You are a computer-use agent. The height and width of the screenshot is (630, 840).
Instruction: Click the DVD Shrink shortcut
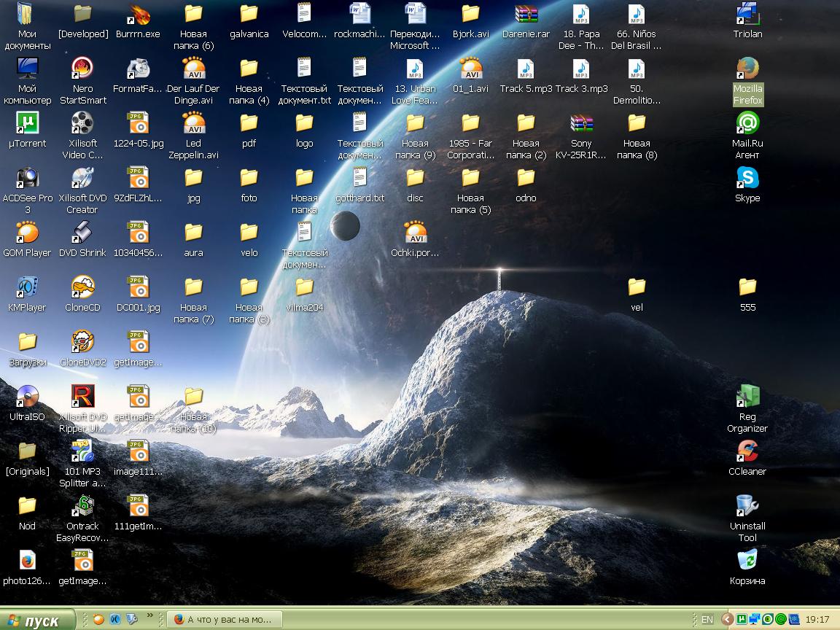[x=82, y=233]
